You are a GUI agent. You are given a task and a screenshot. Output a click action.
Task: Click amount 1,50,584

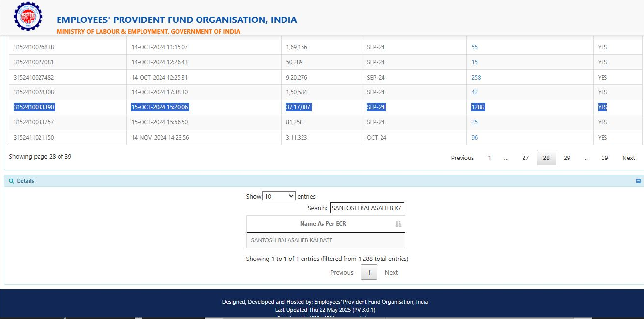point(297,92)
